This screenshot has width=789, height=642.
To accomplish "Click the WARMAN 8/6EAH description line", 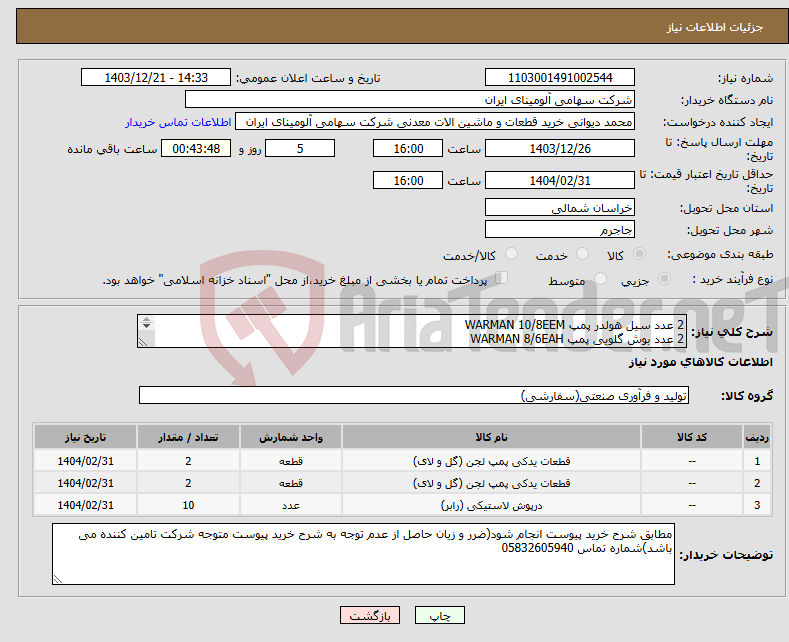I will pyautogui.click(x=577, y=339).
